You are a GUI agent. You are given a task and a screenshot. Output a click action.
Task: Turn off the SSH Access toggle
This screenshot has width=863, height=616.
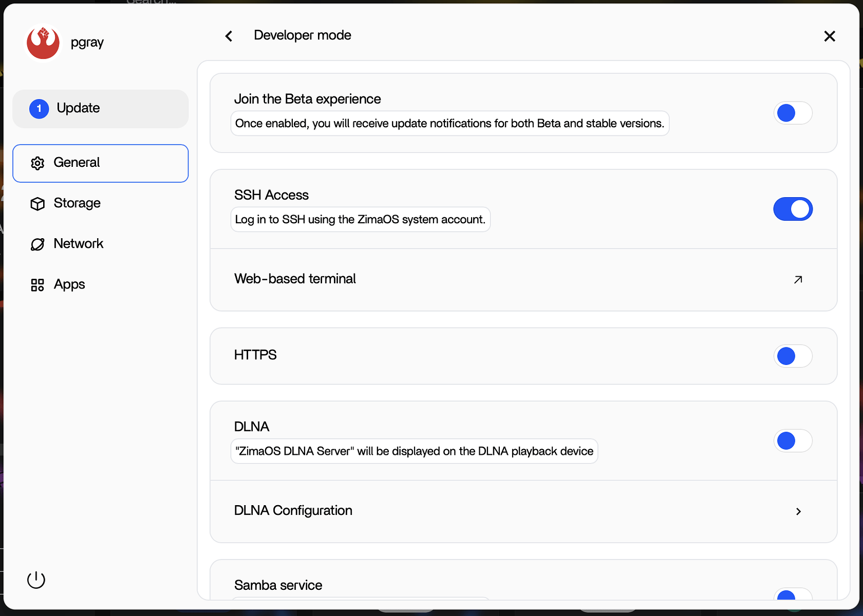point(793,209)
